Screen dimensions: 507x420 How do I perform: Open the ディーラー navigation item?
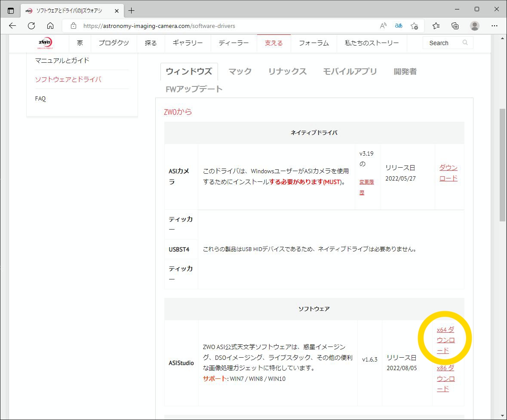(x=234, y=43)
